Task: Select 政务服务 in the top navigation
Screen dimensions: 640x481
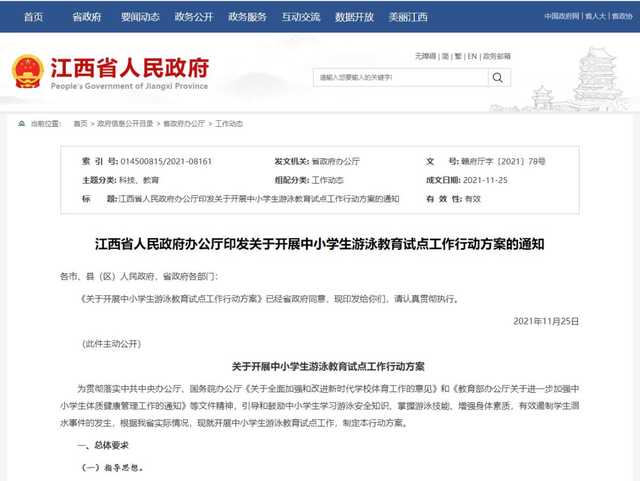Action: coord(247,17)
